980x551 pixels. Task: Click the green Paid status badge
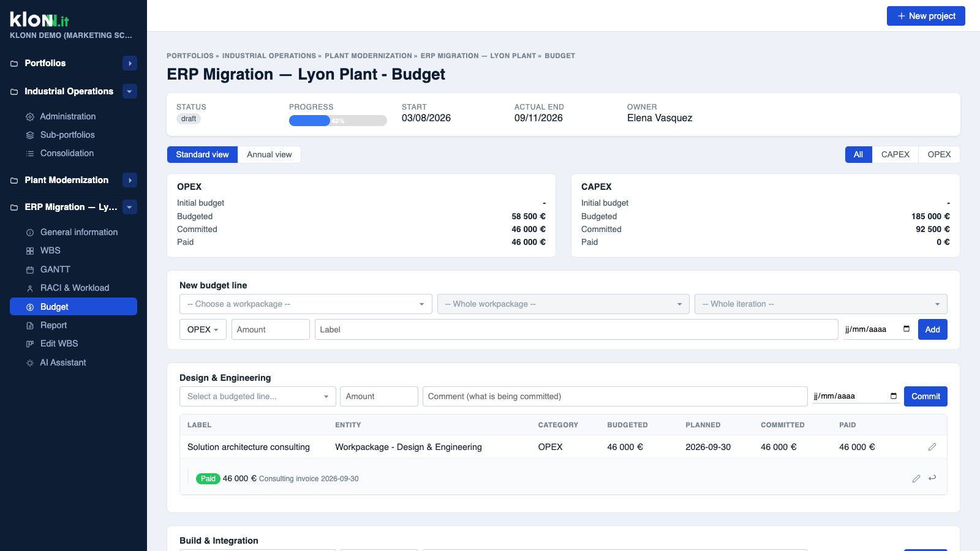point(208,479)
